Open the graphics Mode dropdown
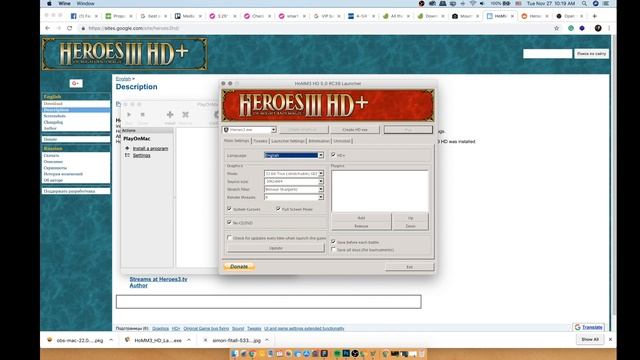This screenshot has height=360, width=640. [294, 173]
